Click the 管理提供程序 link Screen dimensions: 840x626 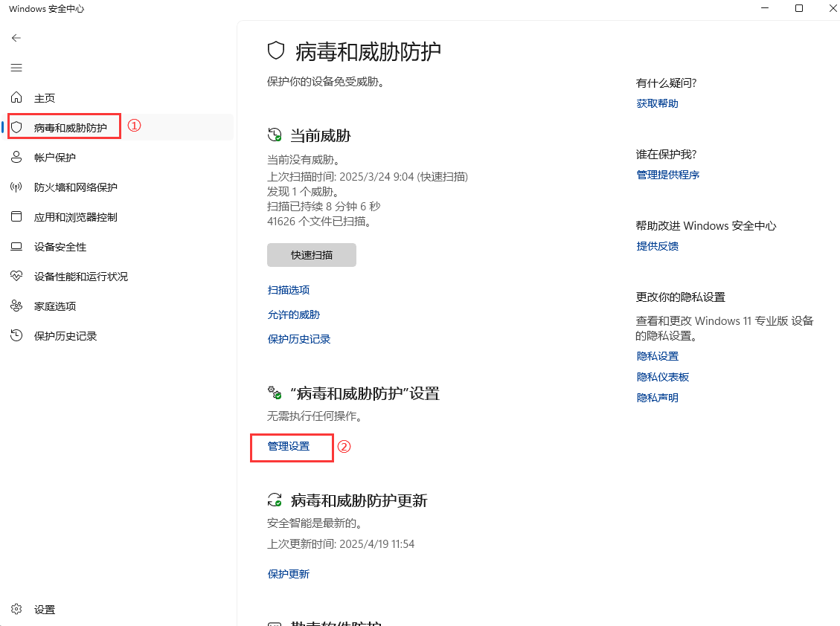[x=668, y=175]
